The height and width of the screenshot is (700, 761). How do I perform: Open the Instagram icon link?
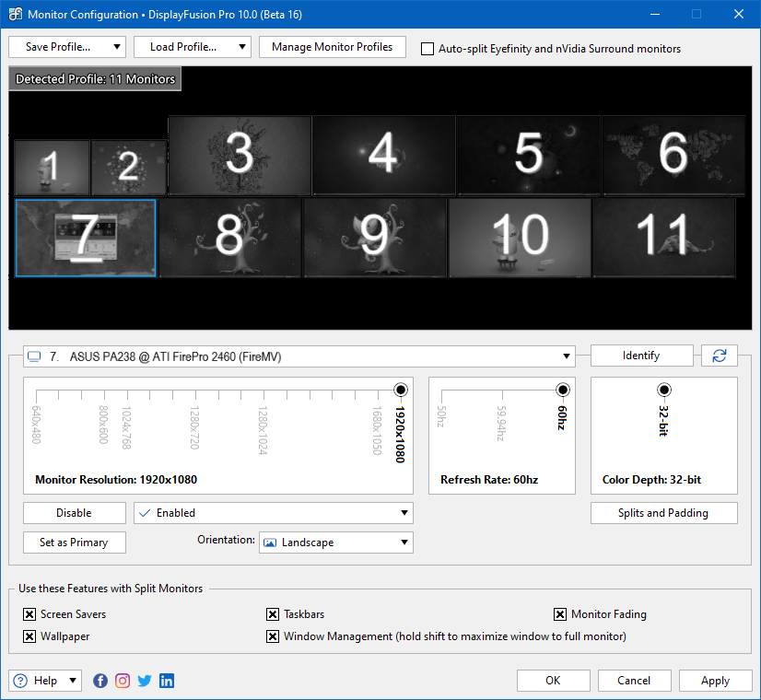coord(123,681)
